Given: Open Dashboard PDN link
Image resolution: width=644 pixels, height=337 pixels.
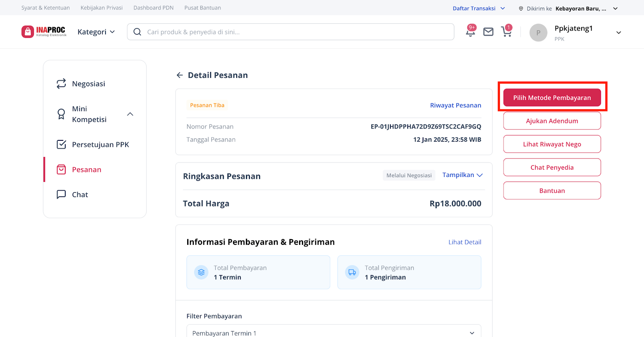Looking at the screenshot, I should tap(153, 8).
